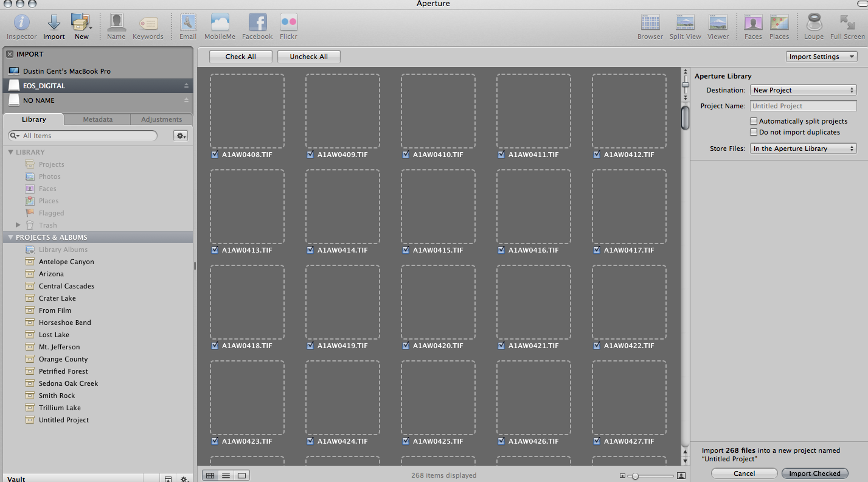Uncheck the A1AW0408.TIF checkbox
The width and height of the screenshot is (868, 482).
click(215, 155)
